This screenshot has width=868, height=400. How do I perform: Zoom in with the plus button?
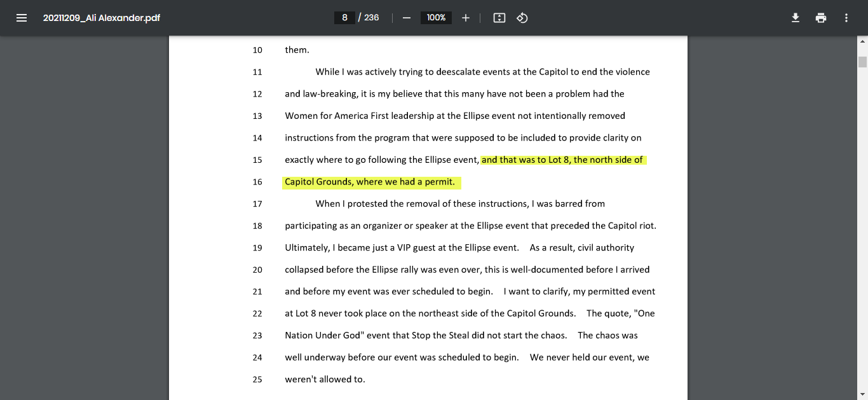(x=466, y=18)
